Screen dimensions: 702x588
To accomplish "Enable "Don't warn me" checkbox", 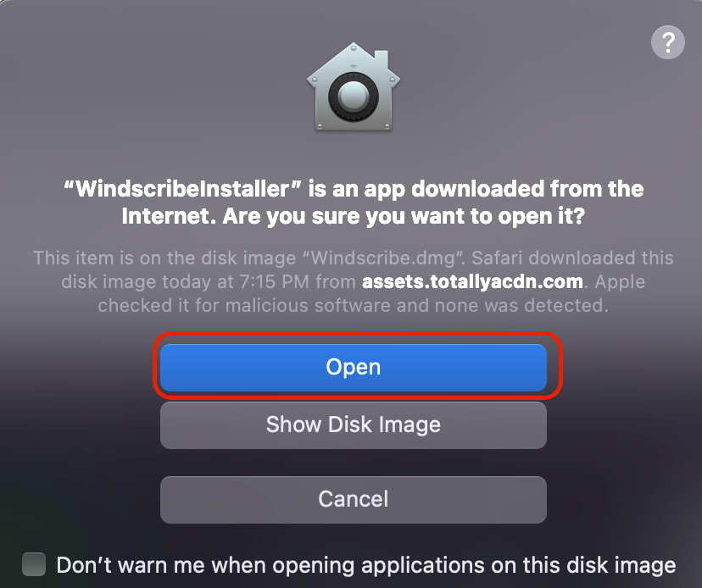I will tap(34, 564).
